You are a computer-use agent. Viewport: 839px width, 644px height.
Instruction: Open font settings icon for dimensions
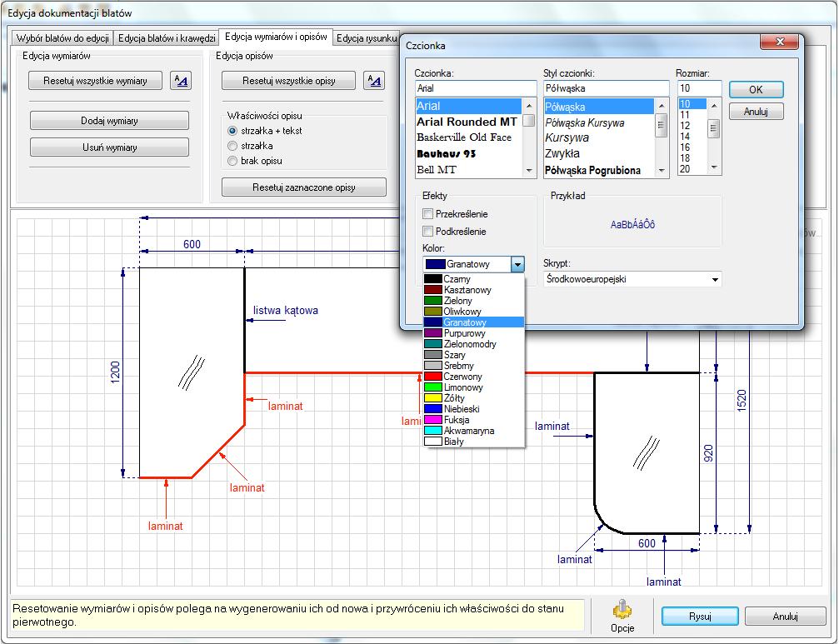(x=181, y=81)
